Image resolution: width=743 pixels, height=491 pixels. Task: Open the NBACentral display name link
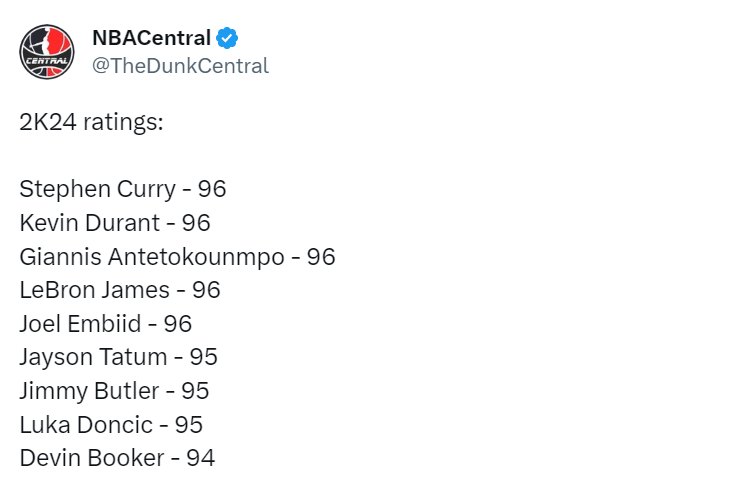152,38
